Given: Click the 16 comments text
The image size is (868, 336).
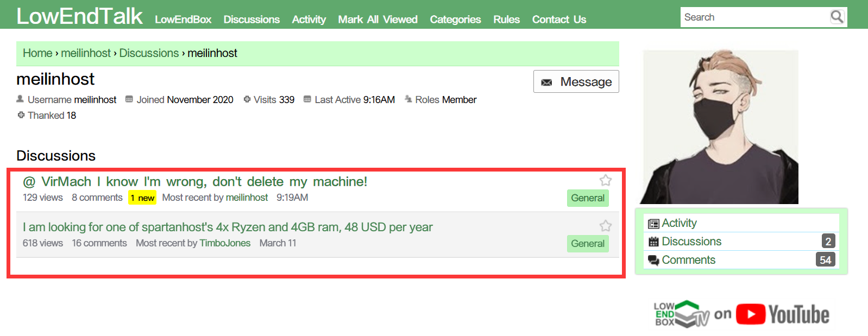Looking at the screenshot, I should click(99, 243).
